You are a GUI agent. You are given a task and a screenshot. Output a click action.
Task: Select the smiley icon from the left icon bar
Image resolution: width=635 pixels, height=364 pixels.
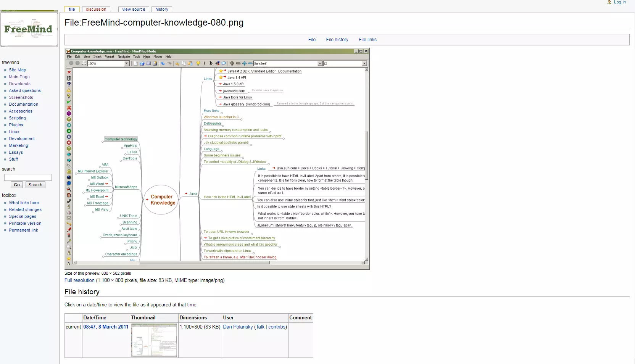69,172
